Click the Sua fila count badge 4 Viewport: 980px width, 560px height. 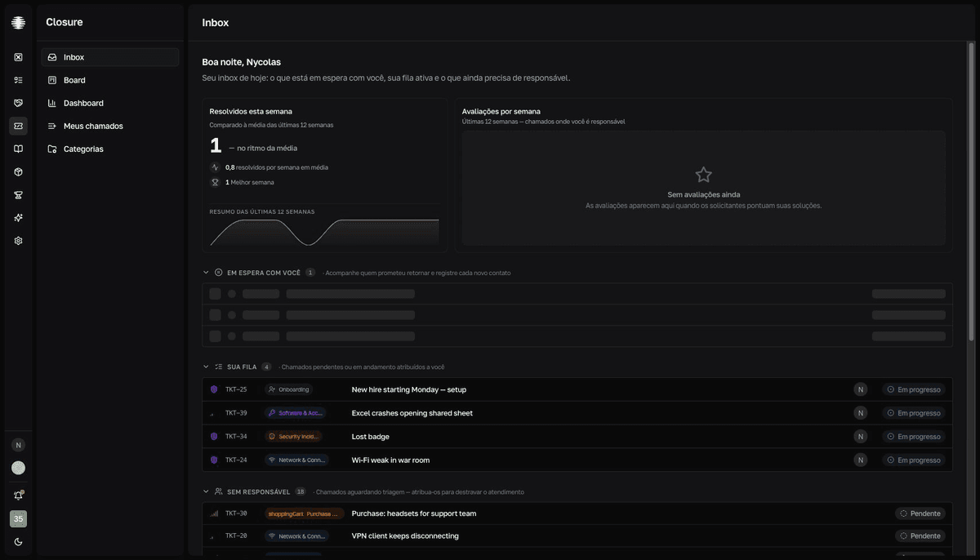[266, 367]
